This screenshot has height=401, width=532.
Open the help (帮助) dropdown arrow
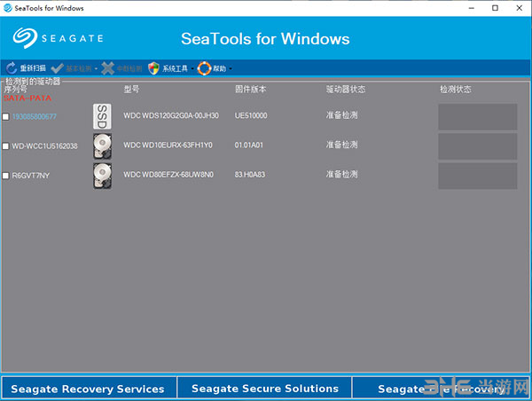[x=231, y=69]
